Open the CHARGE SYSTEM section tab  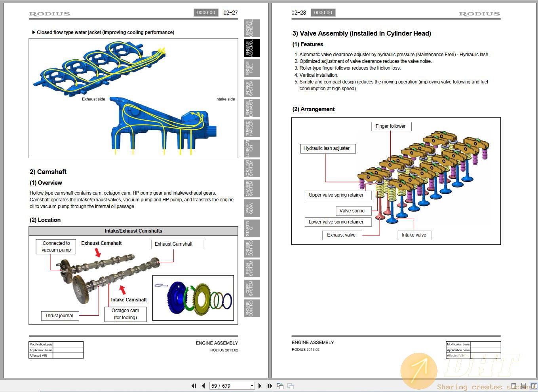point(252,188)
